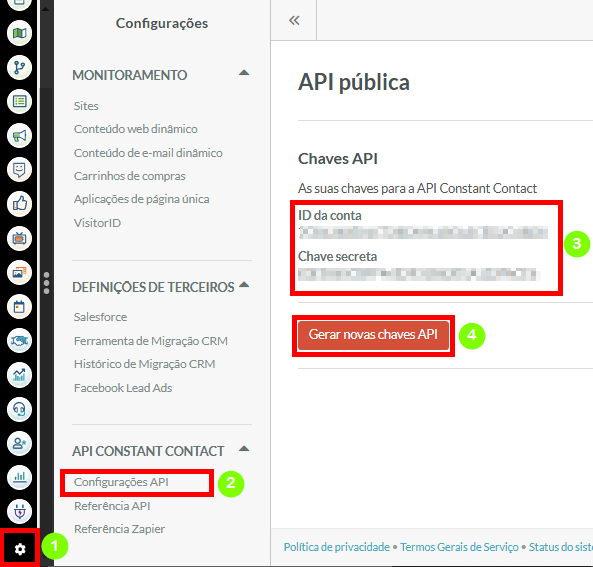Collapse the DEFINIÇÕES DE TERCEIROS section
This screenshot has height=567, width=593.
tap(244, 284)
